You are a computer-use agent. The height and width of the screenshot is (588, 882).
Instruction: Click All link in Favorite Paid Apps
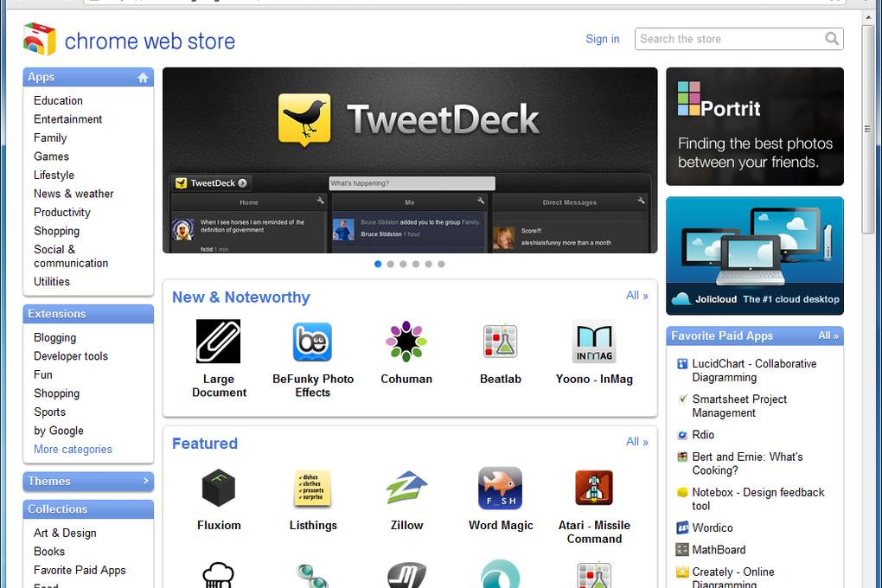tap(828, 336)
